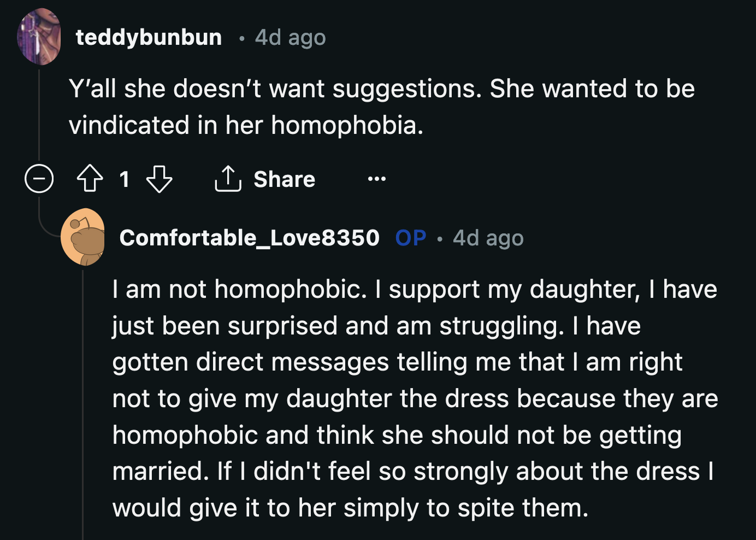Screen dimensions: 756x540
Task: Select the upvote arrow under the comment
Action: pyautogui.click(x=91, y=179)
